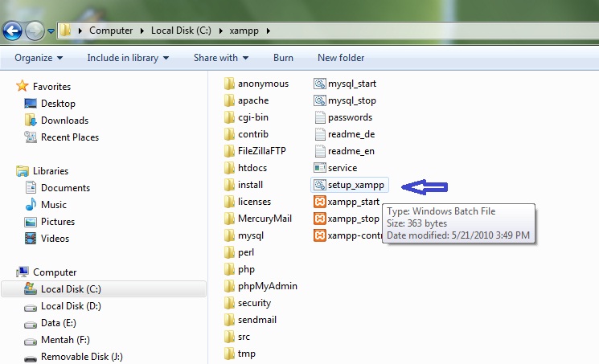This screenshot has width=599, height=364.
Task: Select the php folder icon
Action: tap(229, 269)
